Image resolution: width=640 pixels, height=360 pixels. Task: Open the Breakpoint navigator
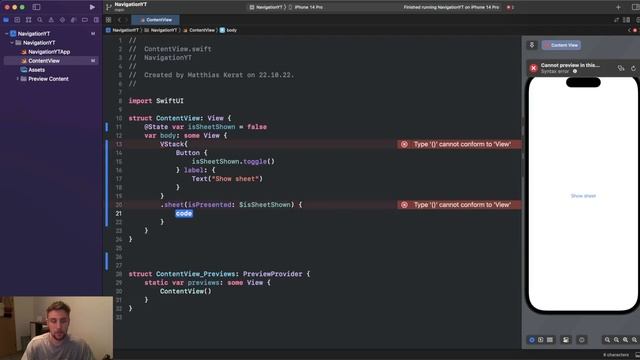point(85,20)
